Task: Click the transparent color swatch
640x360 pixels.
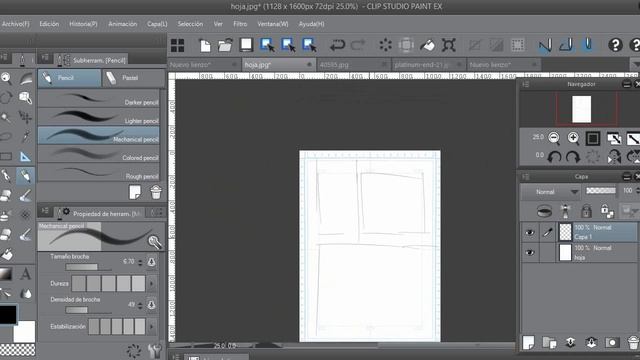Action: (x=17, y=349)
